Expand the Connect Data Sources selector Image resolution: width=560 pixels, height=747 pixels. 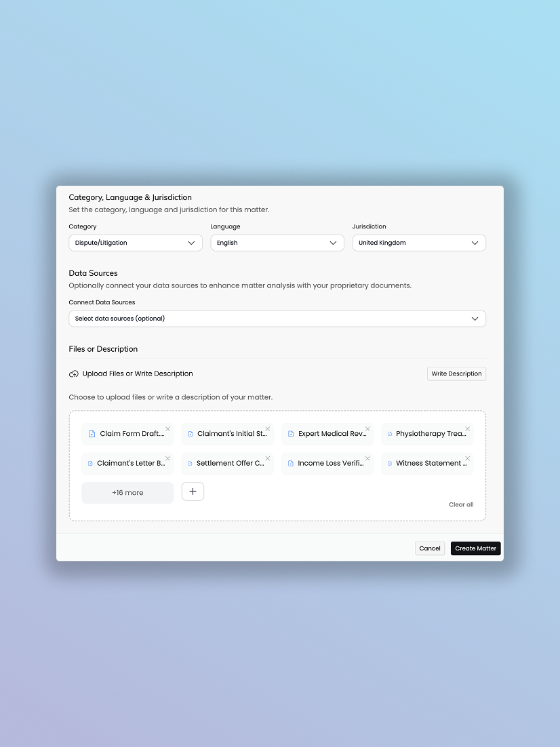[x=277, y=319]
